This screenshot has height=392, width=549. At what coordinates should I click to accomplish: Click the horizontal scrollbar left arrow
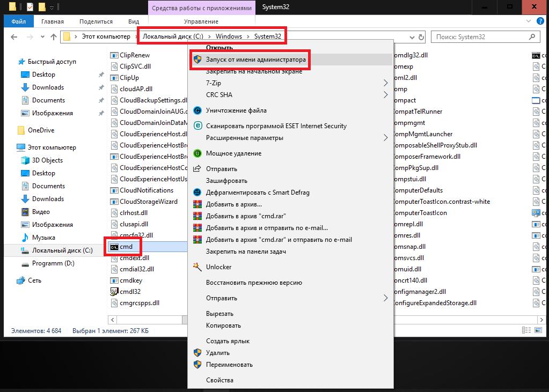click(112, 320)
